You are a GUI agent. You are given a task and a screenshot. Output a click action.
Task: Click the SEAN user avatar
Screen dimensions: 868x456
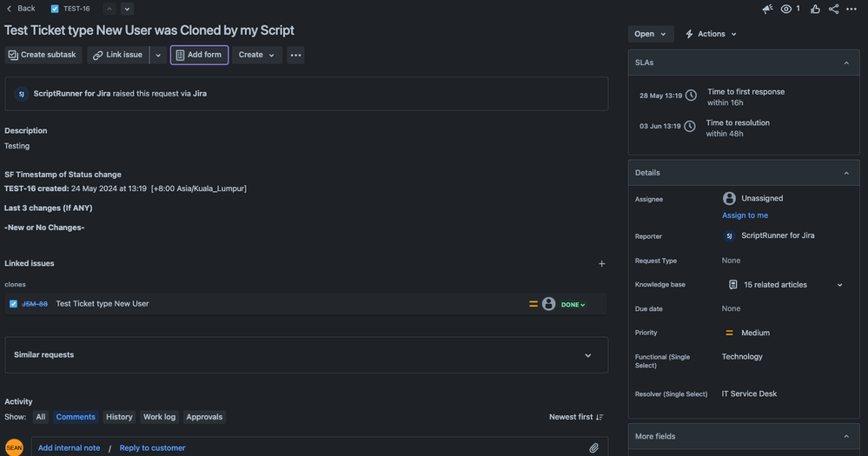(x=15, y=447)
